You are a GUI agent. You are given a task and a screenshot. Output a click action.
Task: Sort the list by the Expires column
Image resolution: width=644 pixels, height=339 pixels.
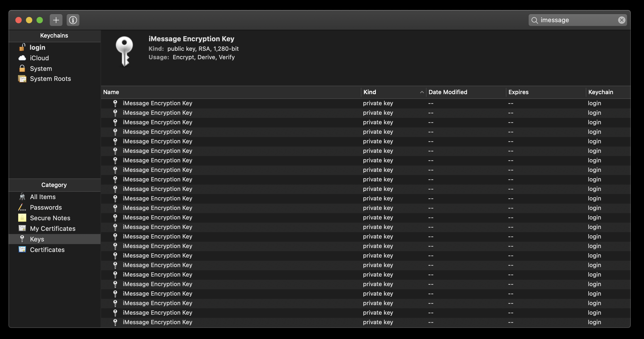pos(546,92)
